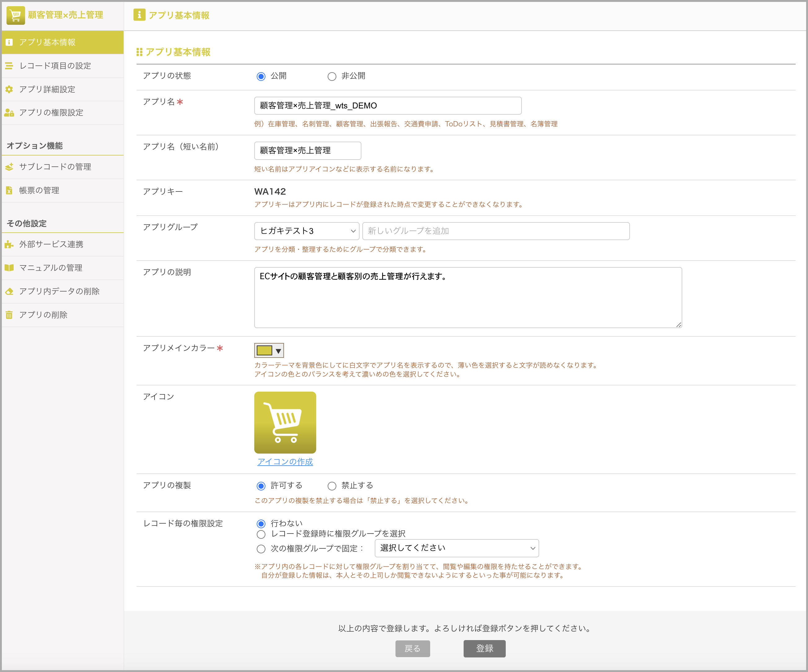808x672 pixels.
Task: Select 禁止する for app duplication
Action: (332, 486)
